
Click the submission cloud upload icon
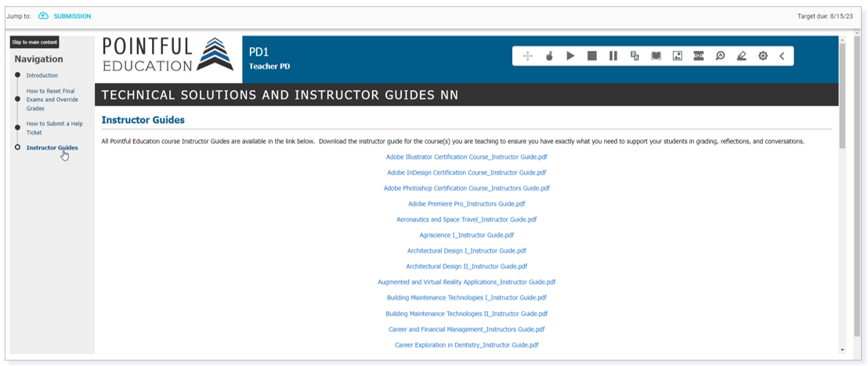click(x=43, y=16)
